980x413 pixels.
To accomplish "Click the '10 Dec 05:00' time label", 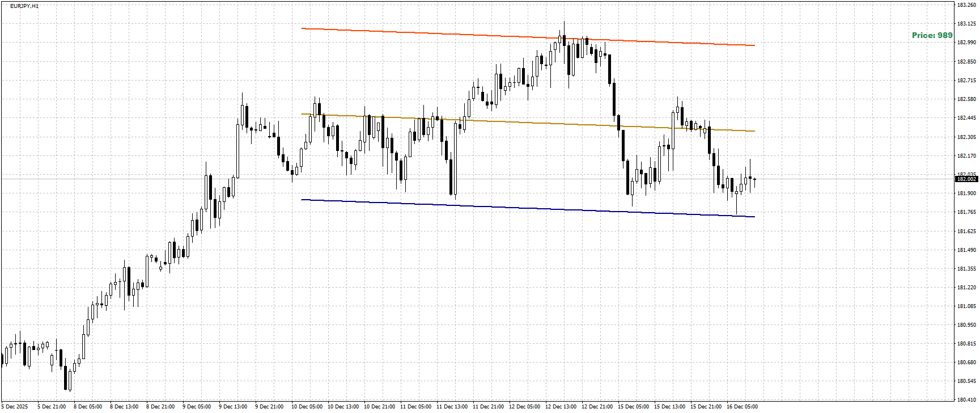I will (x=307, y=407).
